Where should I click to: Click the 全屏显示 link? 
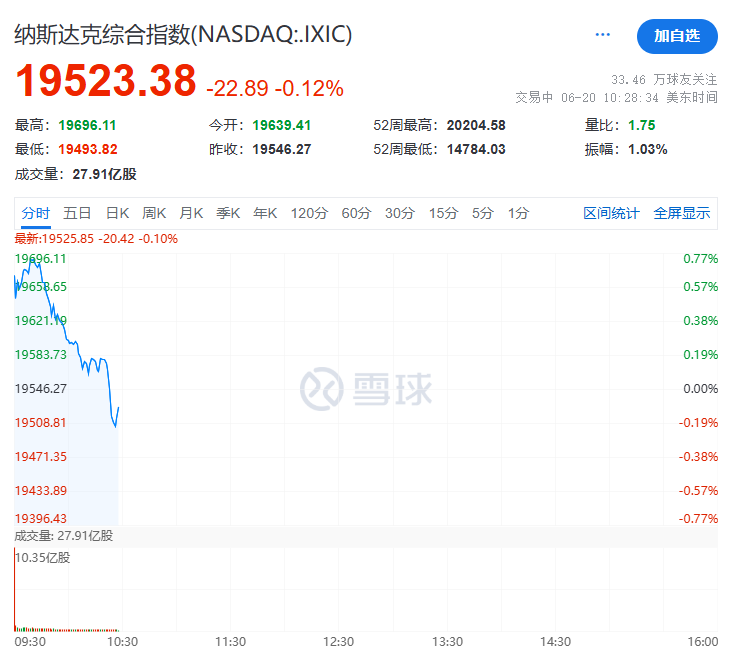tap(681, 213)
